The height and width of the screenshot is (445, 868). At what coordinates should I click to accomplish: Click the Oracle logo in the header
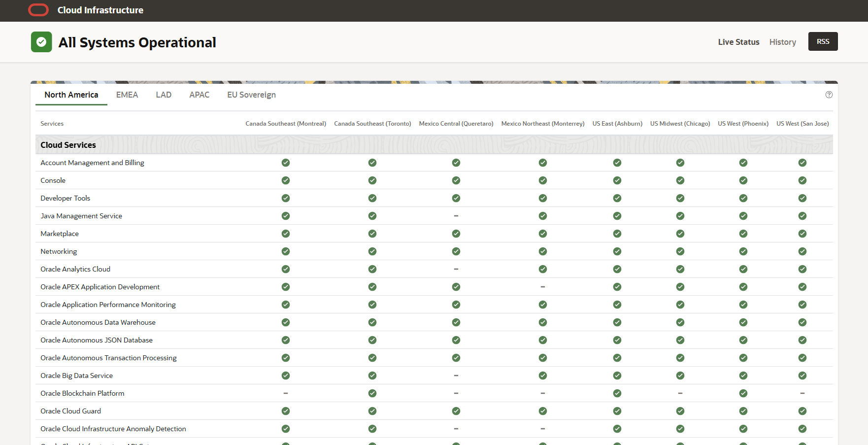[x=38, y=10]
